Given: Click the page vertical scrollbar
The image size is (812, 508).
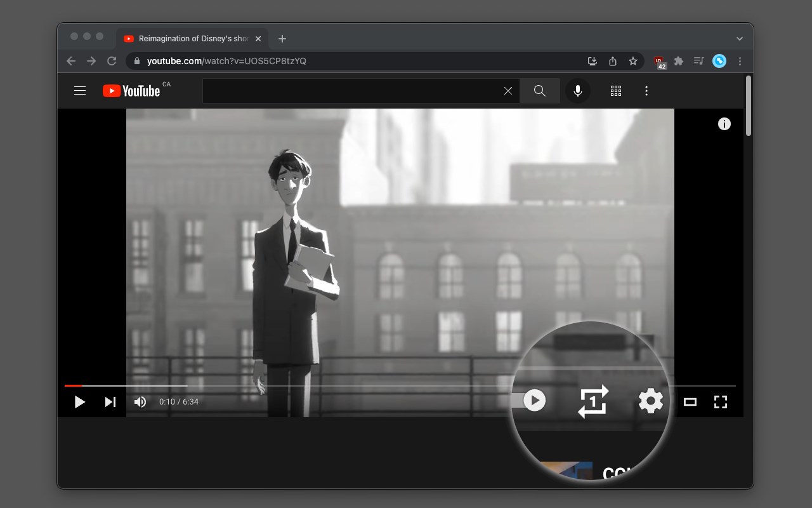Looking at the screenshot, I should (x=749, y=105).
